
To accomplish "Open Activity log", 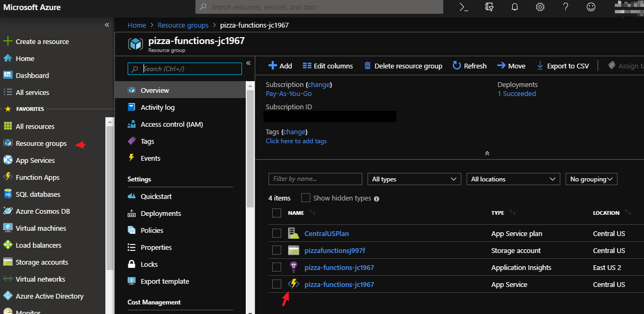I will pyautogui.click(x=181, y=107).
